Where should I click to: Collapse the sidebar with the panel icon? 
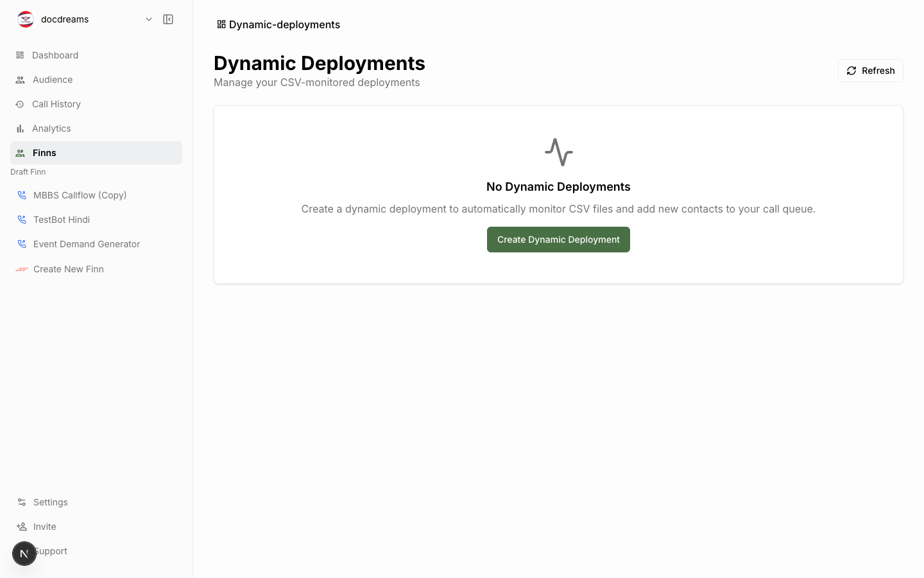[168, 19]
